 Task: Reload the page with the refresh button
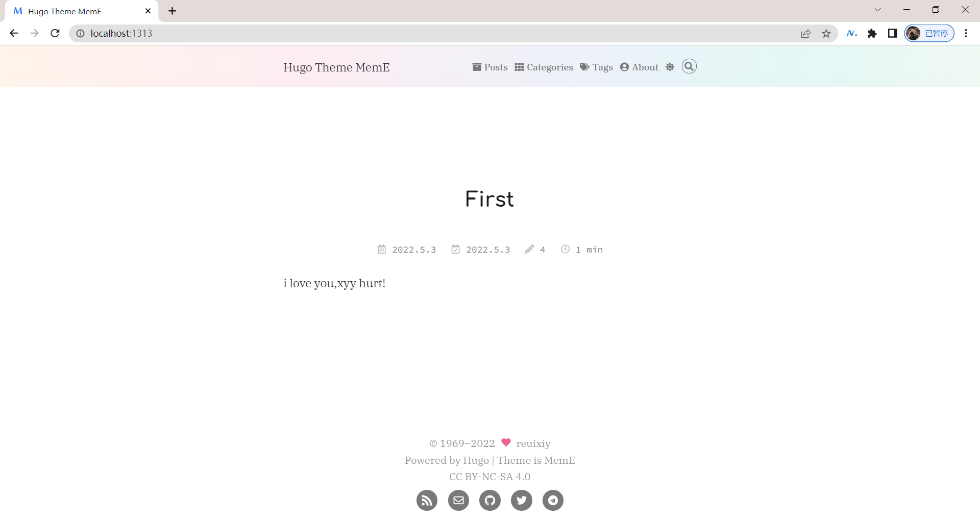pos(55,34)
